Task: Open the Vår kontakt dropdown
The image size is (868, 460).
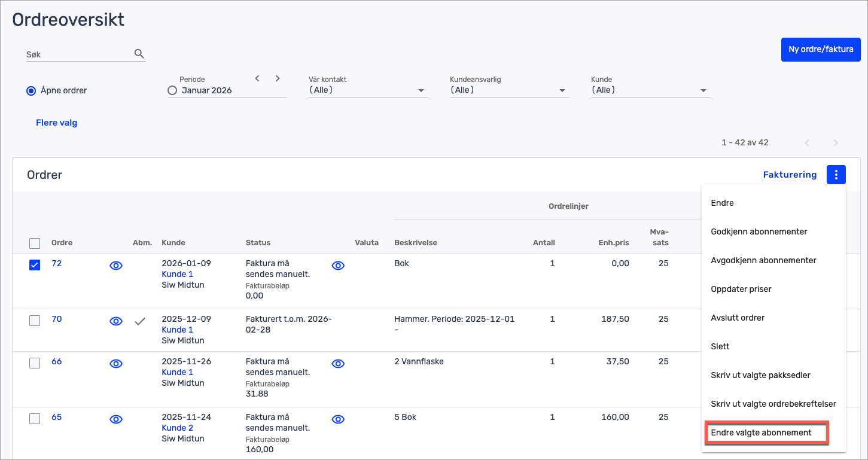Action: (368, 90)
